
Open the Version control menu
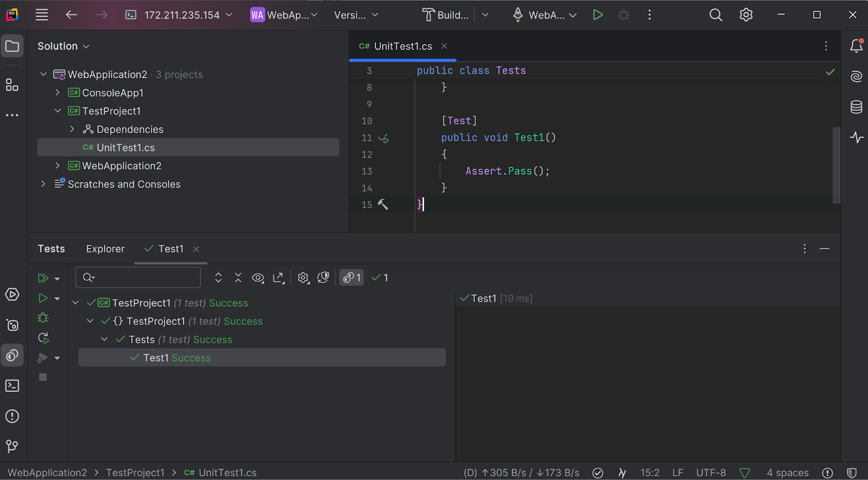tap(356, 15)
